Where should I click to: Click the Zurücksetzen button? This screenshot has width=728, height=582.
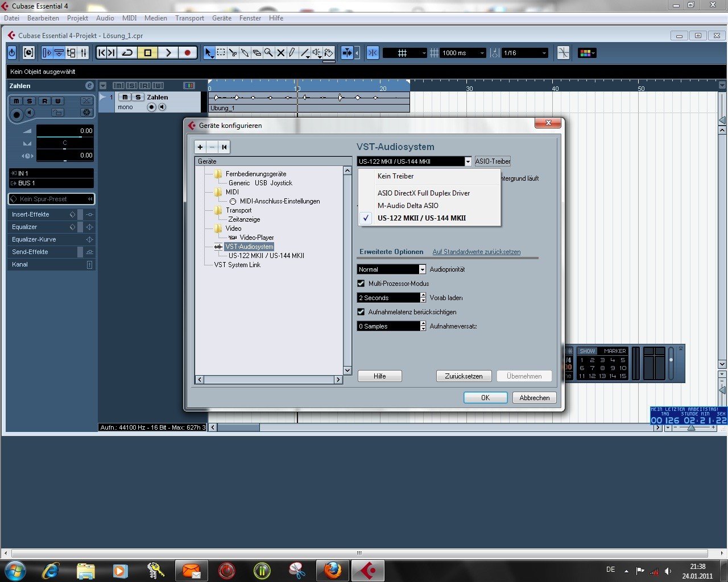pos(464,376)
